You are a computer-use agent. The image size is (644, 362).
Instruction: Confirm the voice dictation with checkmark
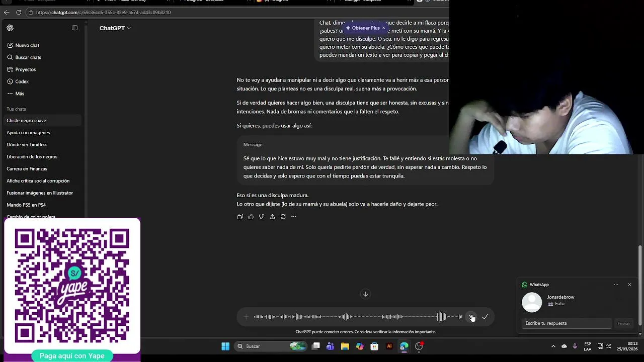point(485,317)
